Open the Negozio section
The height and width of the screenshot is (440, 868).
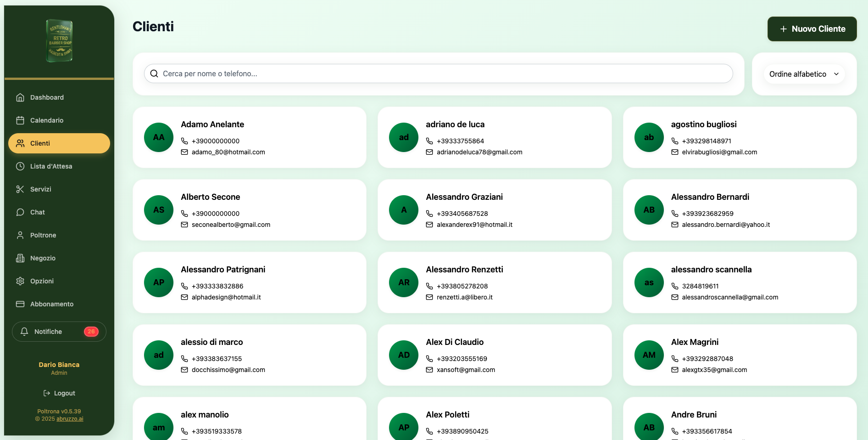coord(43,258)
